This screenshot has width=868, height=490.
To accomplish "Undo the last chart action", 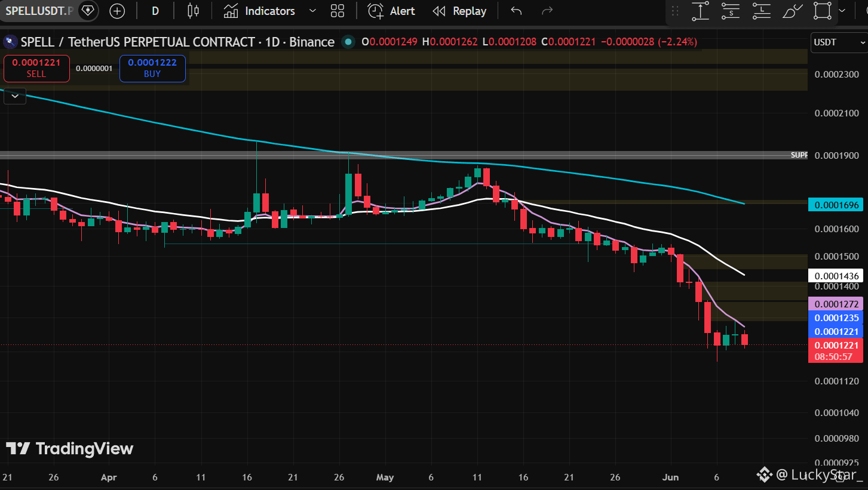I will (517, 11).
